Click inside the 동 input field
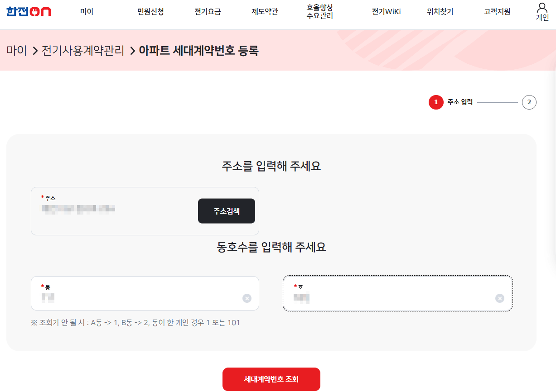This screenshot has width=556, height=392. 136,298
